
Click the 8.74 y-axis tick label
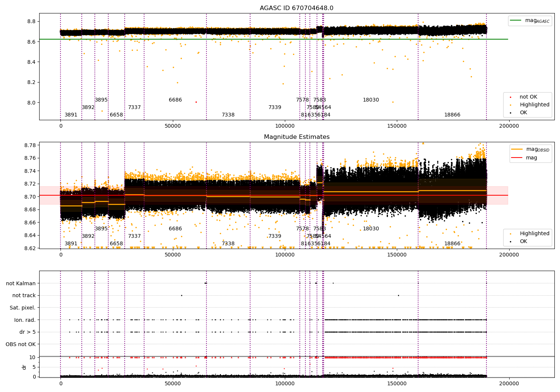click(30, 171)
